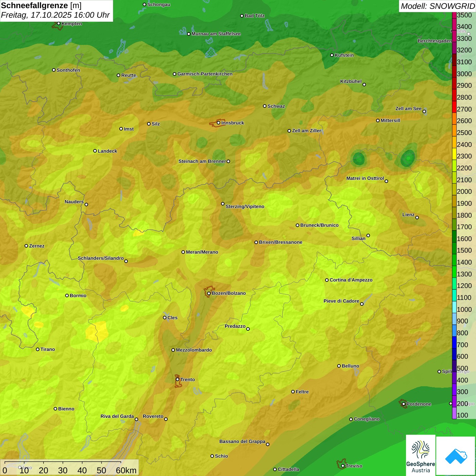Click the 700 blue legend swatch
Viewport: 476px width, 476px height.
click(454, 342)
